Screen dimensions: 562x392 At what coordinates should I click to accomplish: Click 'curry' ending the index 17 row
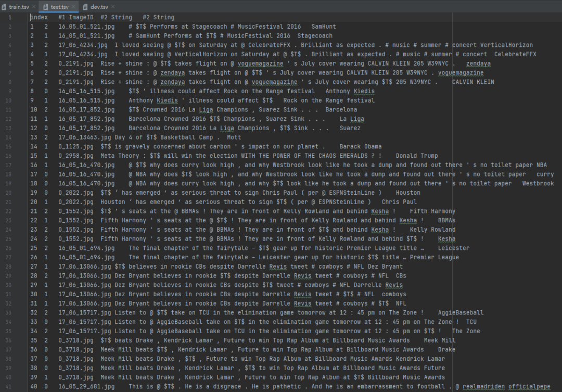(545, 174)
